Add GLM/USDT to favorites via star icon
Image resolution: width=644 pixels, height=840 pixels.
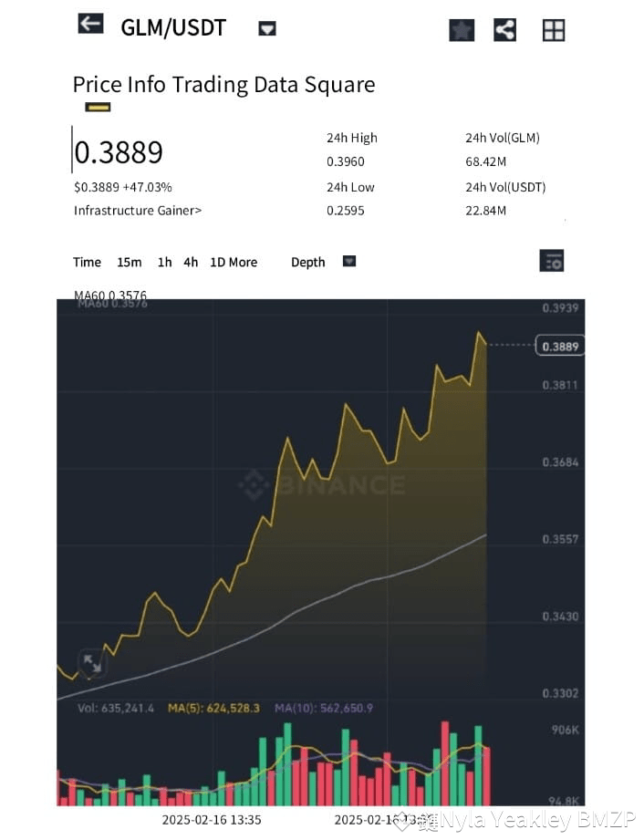(461, 29)
